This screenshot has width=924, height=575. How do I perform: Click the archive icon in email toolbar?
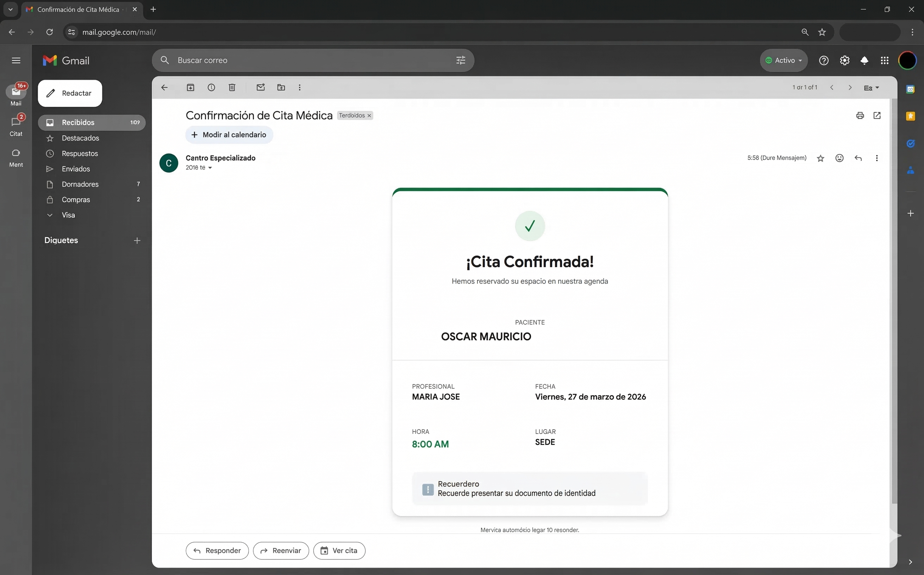[191, 87]
